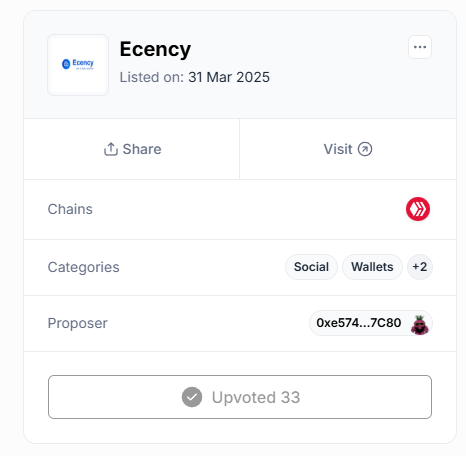This screenshot has width=466, height=456.
Task: Click the grey checkmark upvote icon
Action: (x=192, y=397)
